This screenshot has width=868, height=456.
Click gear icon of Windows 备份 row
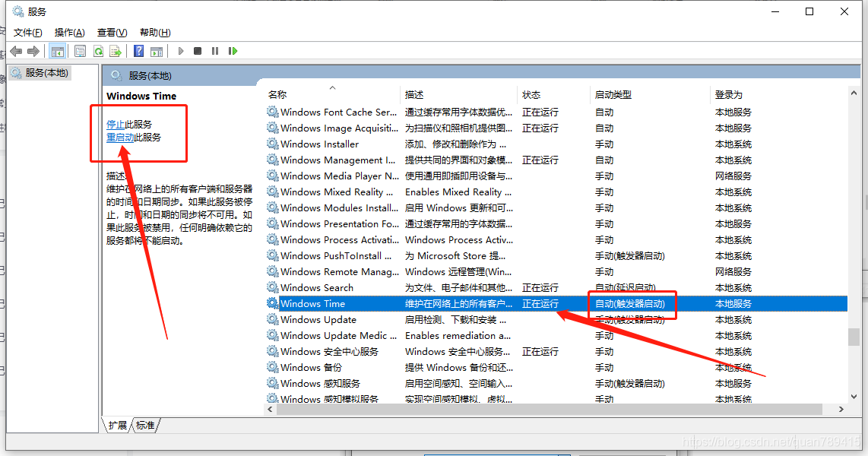click(x=272, y=367)
